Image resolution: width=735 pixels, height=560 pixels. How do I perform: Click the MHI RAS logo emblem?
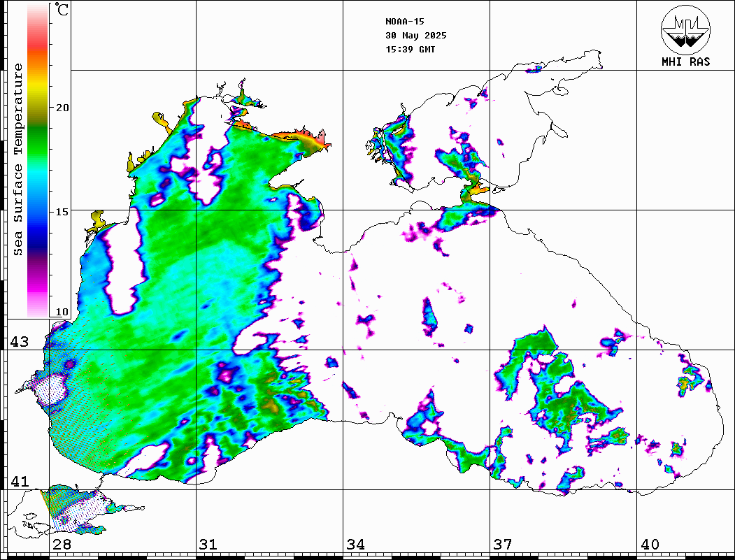(686, 29)
